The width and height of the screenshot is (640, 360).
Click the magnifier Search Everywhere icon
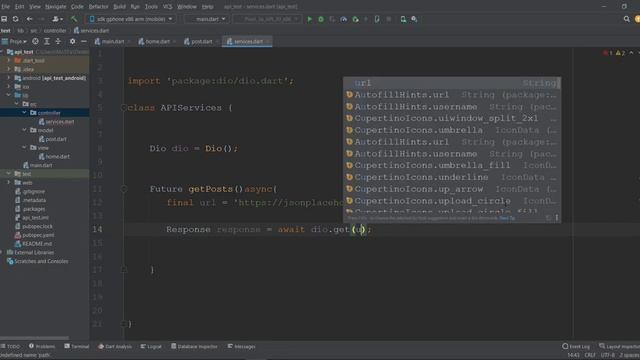click(x=627, y=19)
